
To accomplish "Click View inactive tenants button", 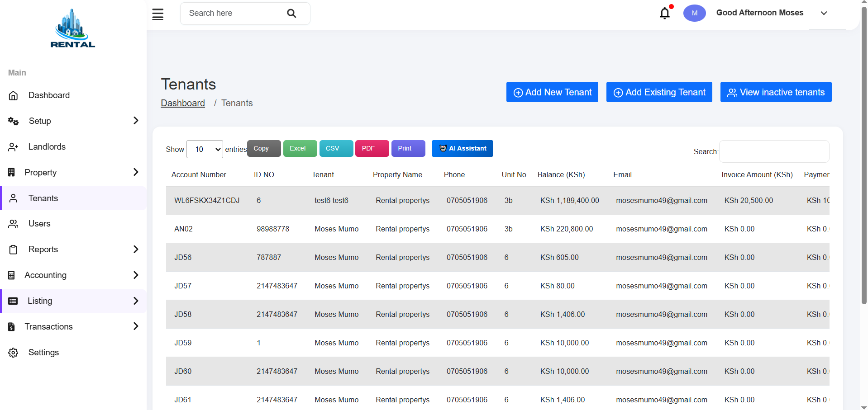I will pos(776,92).
